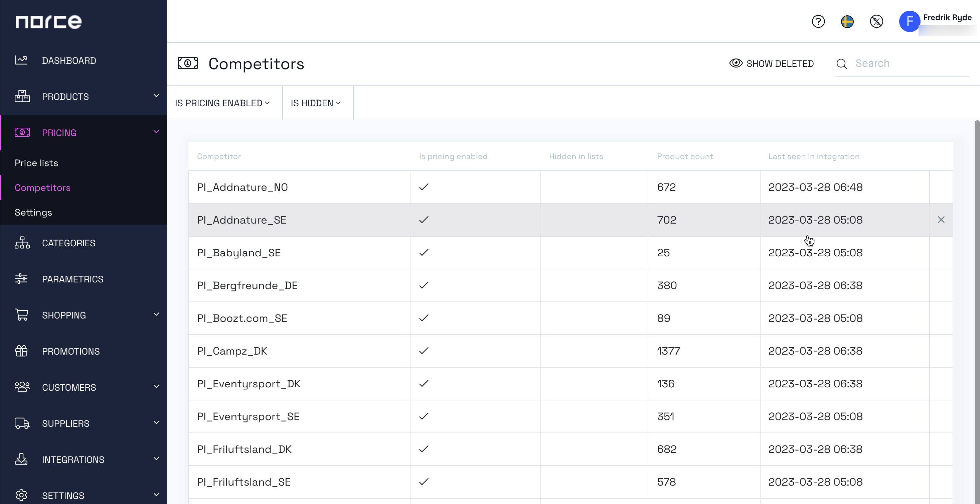Open the user avatar F
The width and height of the screenshot is (980, 504).
[x=910, y=21]
